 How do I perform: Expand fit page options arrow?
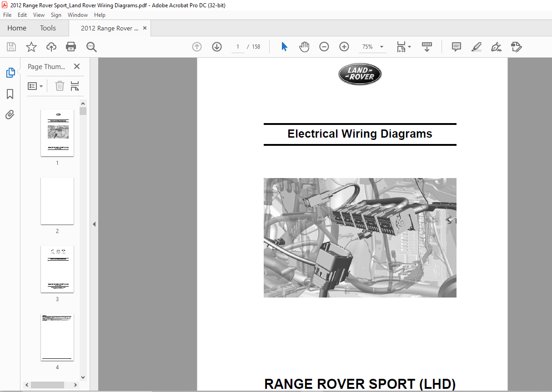[410, 47]
